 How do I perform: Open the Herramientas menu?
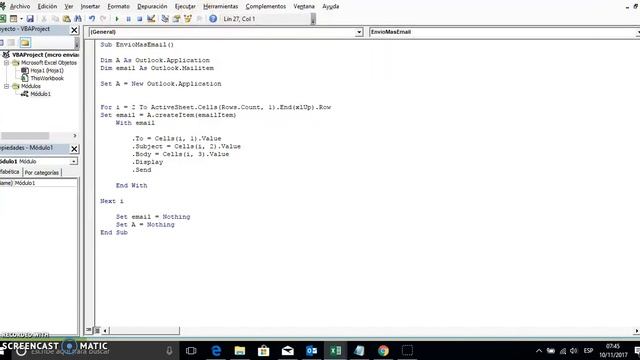pos(220,7)
